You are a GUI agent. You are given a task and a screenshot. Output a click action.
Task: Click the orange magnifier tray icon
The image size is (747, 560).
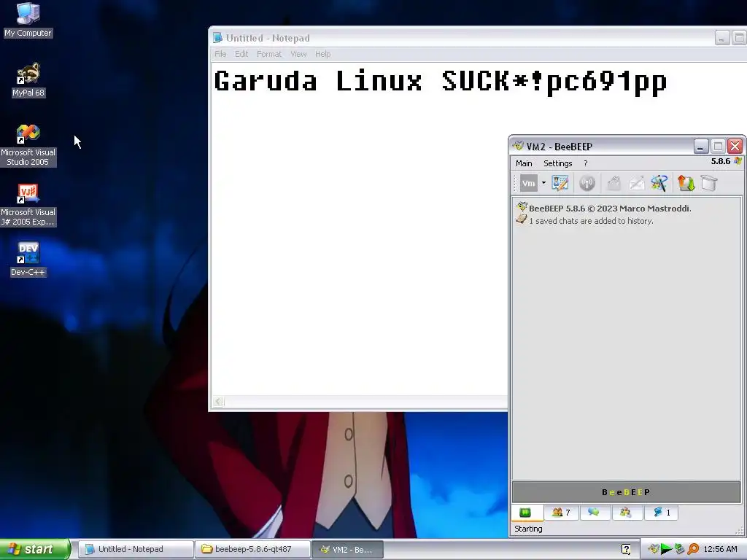pos(693,549)
